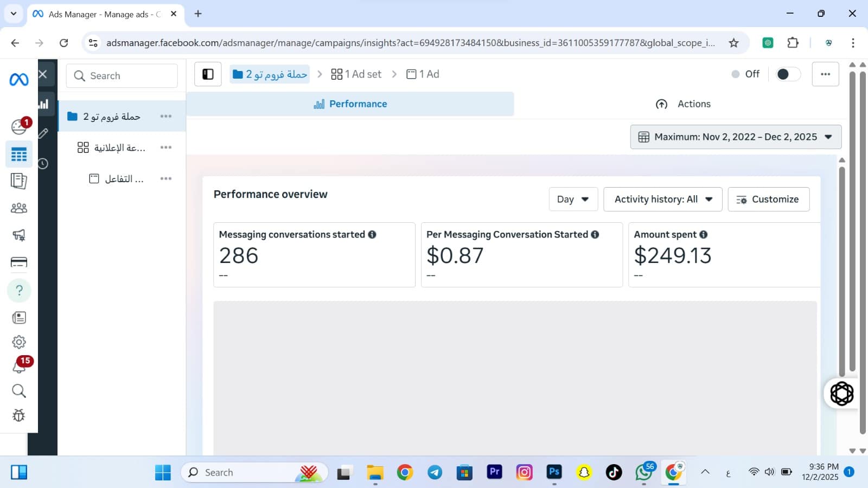Click the campaign Search input field

(122, 76)
